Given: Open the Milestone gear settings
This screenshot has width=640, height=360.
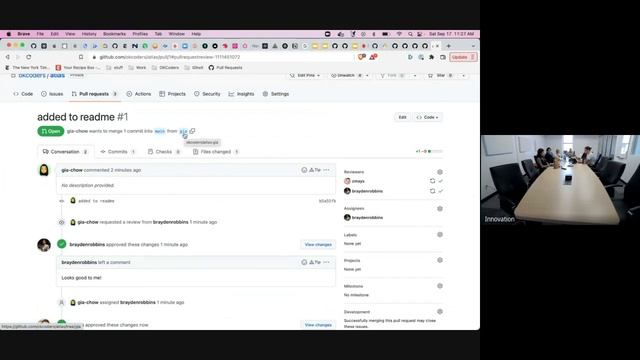Looking at the screenshot, I should coord(440,286).
